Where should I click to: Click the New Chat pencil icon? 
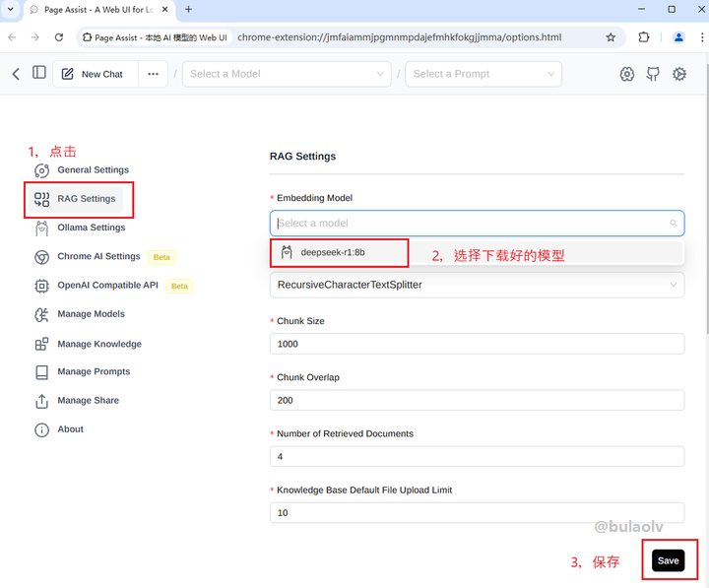tap(67, 74)
